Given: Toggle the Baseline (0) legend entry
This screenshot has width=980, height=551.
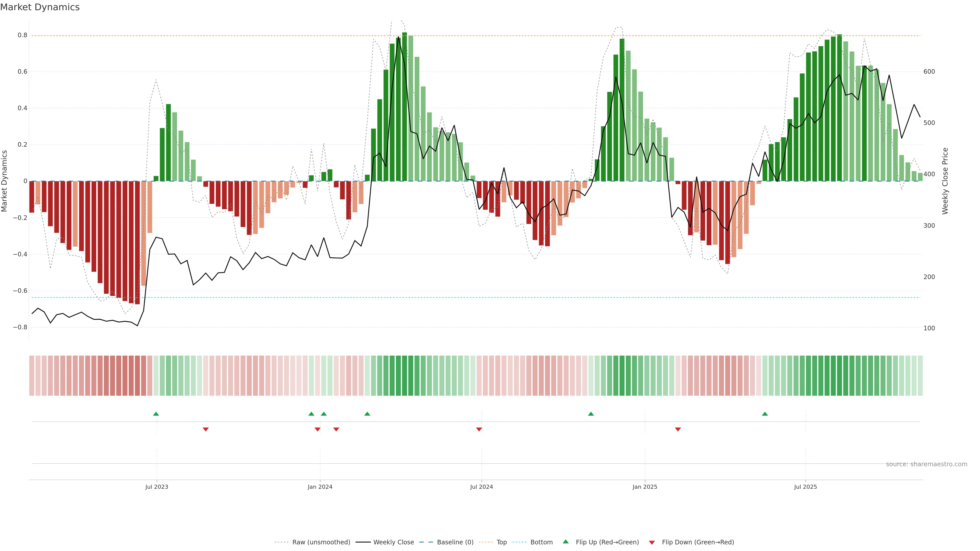Looking at the screenshot, I should tap(455, 542).
